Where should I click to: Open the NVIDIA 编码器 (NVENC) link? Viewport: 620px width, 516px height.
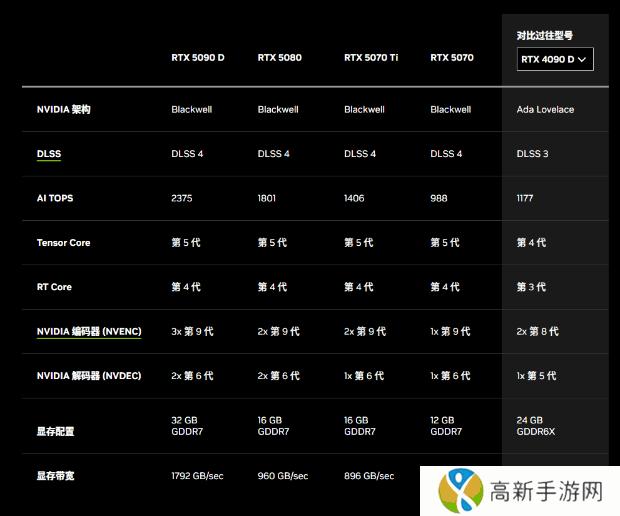[x=89, y=331]
